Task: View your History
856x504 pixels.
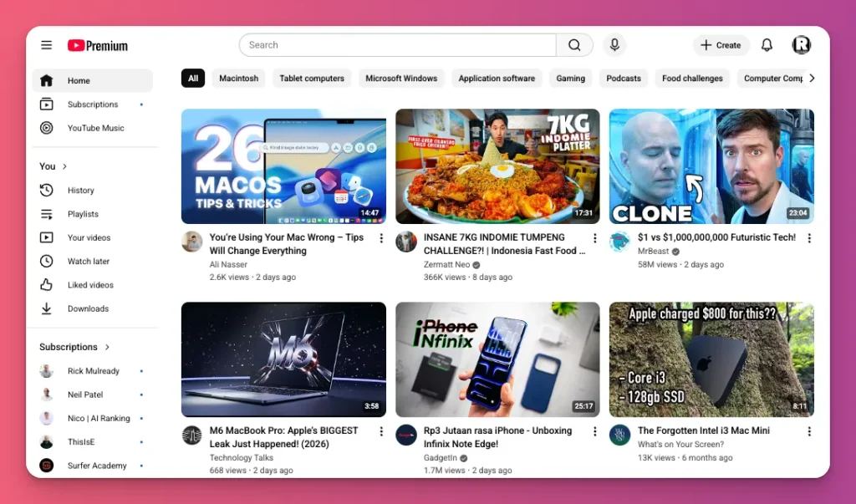Action: coord(81,190)
